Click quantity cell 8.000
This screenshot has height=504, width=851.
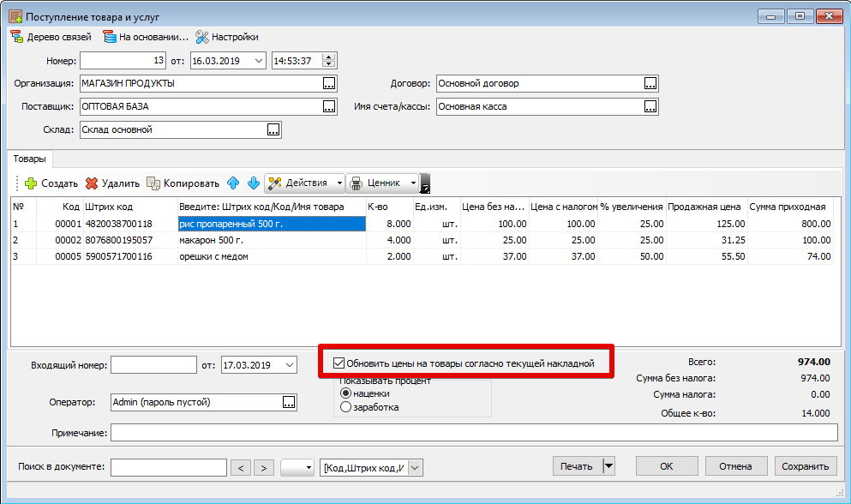[389, 224]
